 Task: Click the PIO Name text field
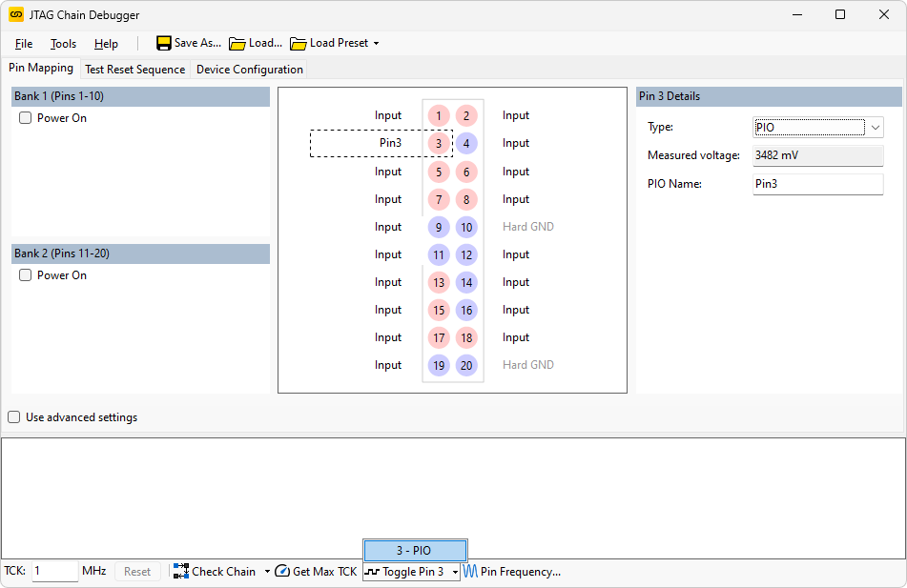[x=817, y=184]
